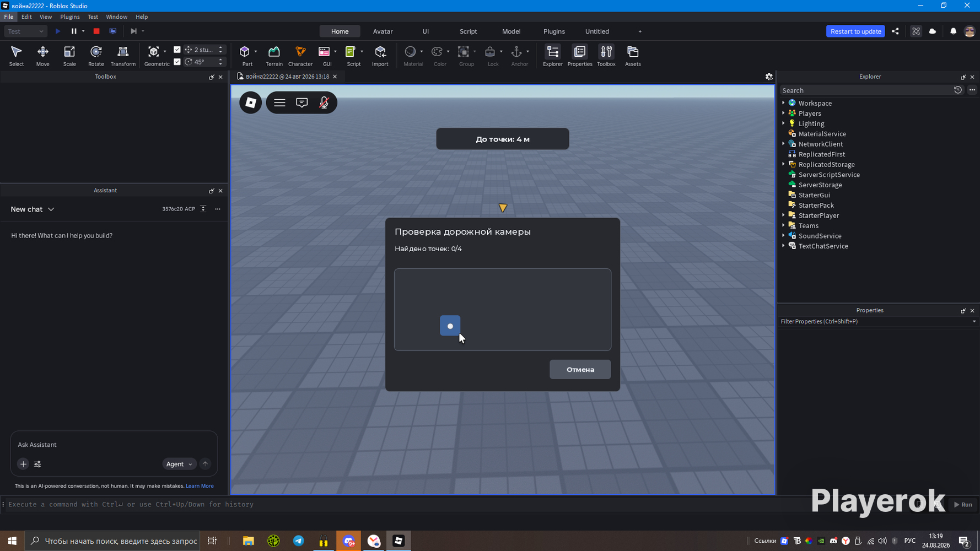The width and height of the screenshot is (980, 551).
Task: Click the Lock tool icon
Action: [490, 52]
